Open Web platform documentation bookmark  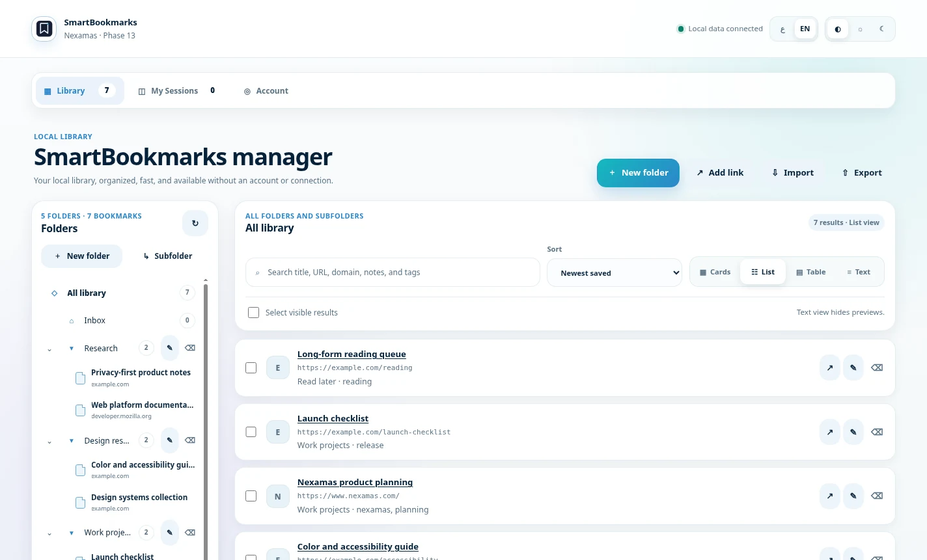coord(135,410)
